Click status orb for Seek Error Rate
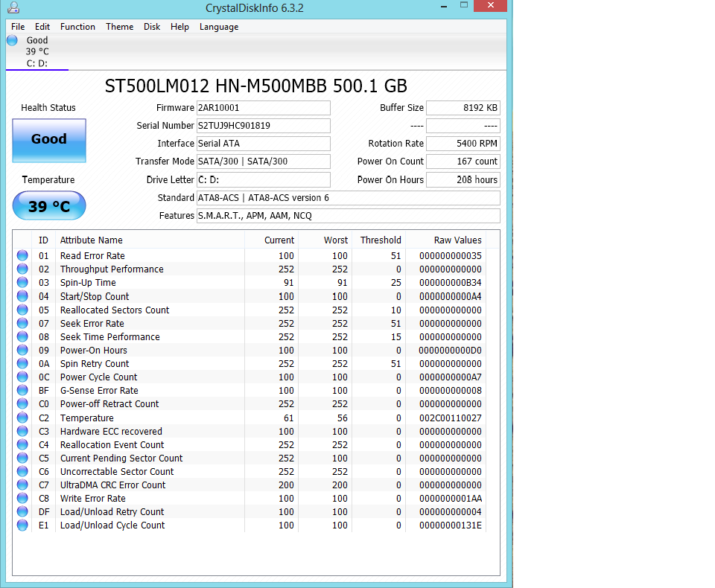This screenshot has width=715, height=588. (22, 323)
